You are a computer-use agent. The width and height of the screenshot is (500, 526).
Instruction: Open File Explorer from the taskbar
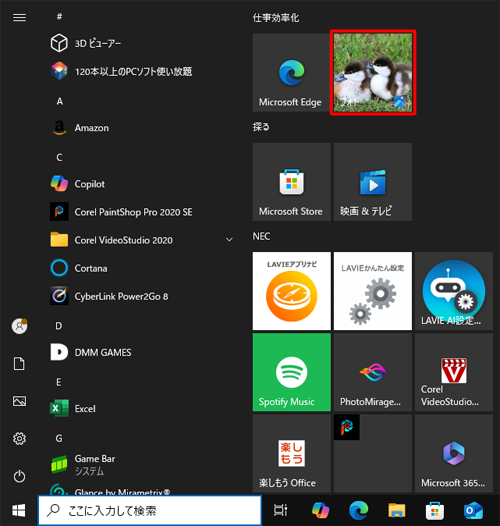pos(397,511)
